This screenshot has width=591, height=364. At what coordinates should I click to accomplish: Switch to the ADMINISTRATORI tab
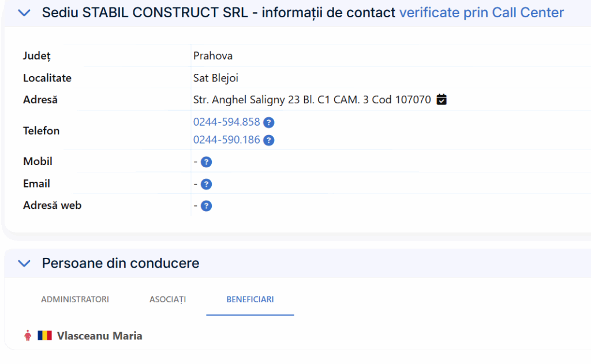75,299
